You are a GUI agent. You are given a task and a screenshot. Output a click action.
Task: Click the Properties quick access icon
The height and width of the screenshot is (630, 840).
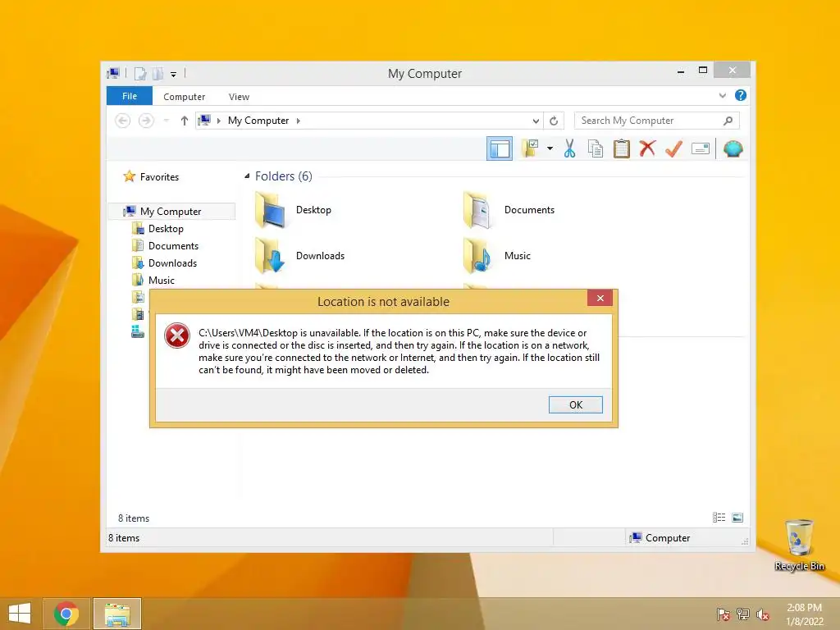tap(140, 73)
